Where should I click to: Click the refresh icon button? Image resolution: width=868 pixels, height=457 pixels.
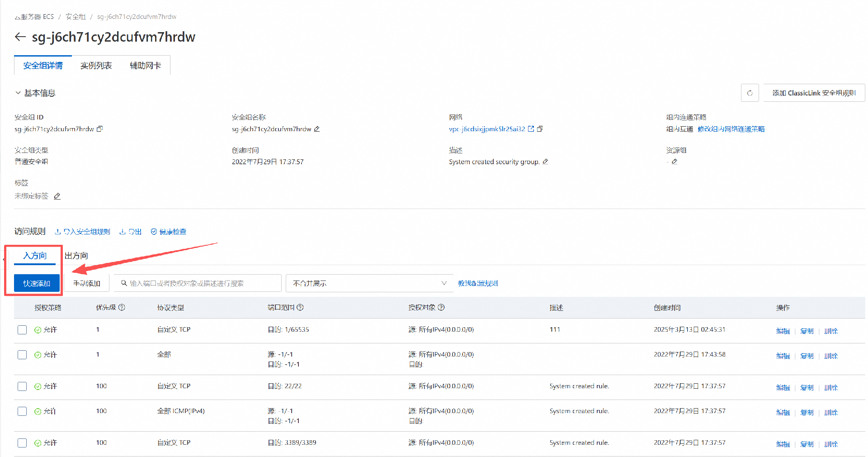click(750, 93)
